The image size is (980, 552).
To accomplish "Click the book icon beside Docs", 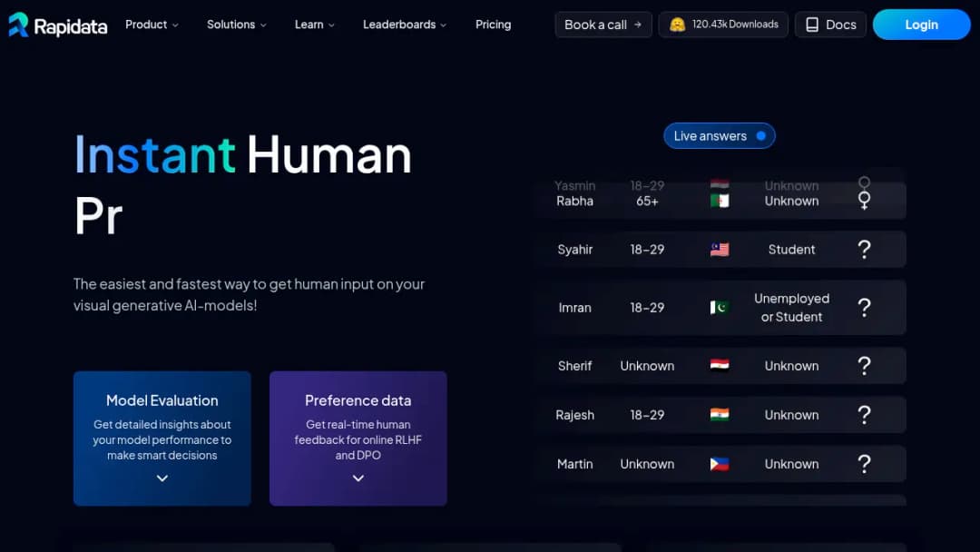I will pyautogui.click(x=812, y=25).
